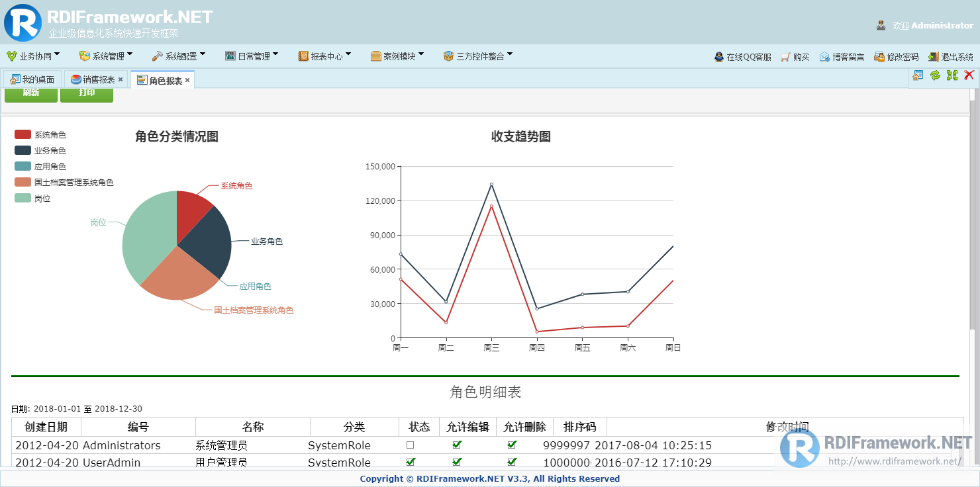Image resolution: width=980 pixels, height=487 pixels.
Task: Switch to the 我的桌面 tab
Action: click(x=32, y=79)
